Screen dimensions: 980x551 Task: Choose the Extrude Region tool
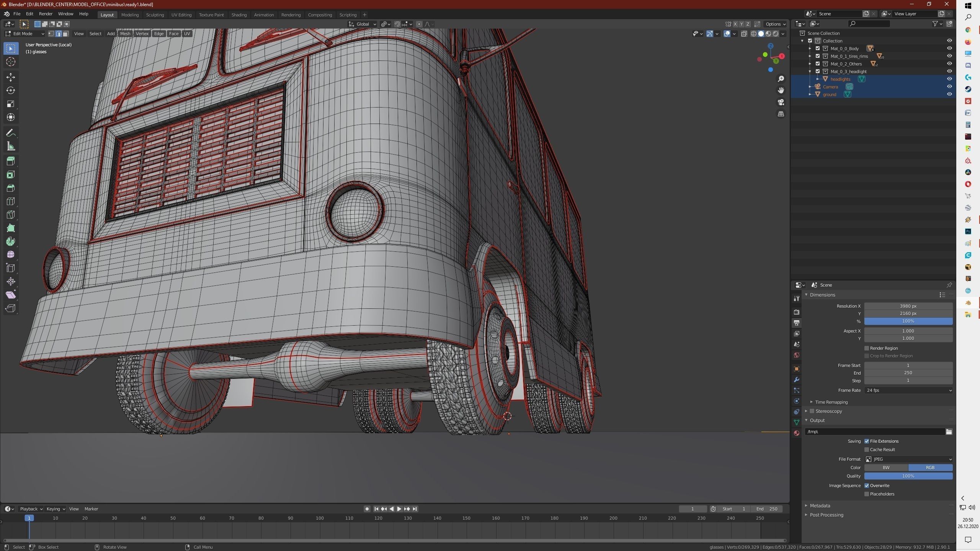[x=11, y=161]
